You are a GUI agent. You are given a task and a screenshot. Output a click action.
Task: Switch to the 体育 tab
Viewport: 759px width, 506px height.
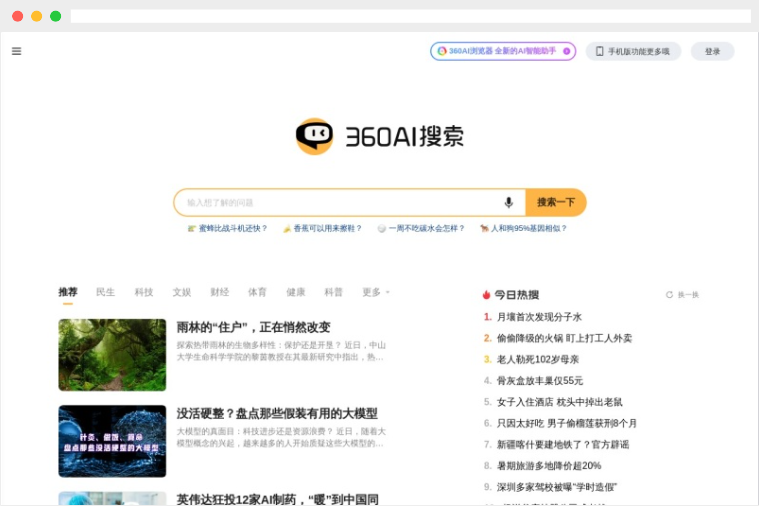(258, 292)
